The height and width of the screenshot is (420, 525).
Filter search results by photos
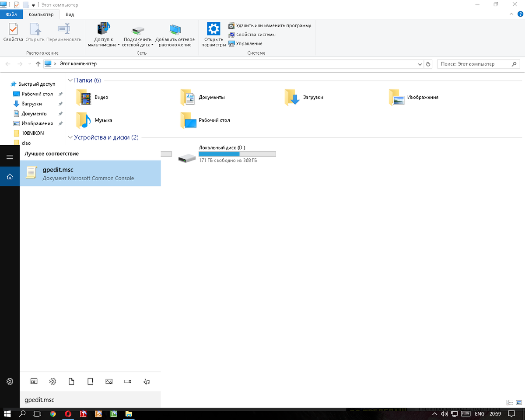click(109, 381)
